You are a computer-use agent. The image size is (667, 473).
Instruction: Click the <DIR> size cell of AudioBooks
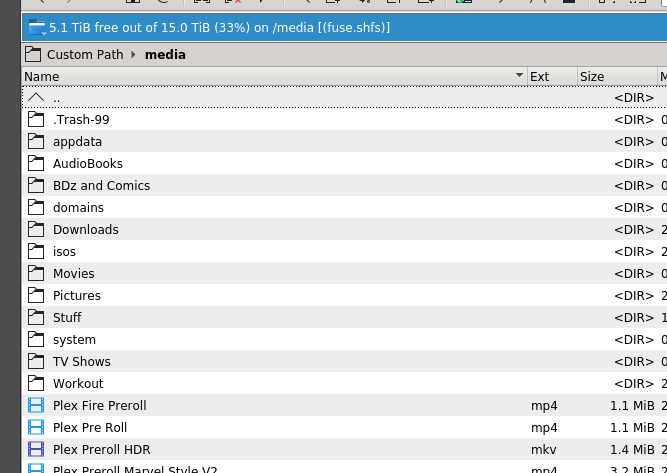(634, 164)
